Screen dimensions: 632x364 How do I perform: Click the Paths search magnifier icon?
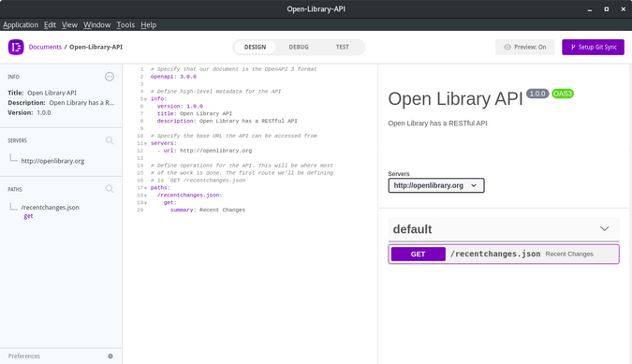(110, 189)
